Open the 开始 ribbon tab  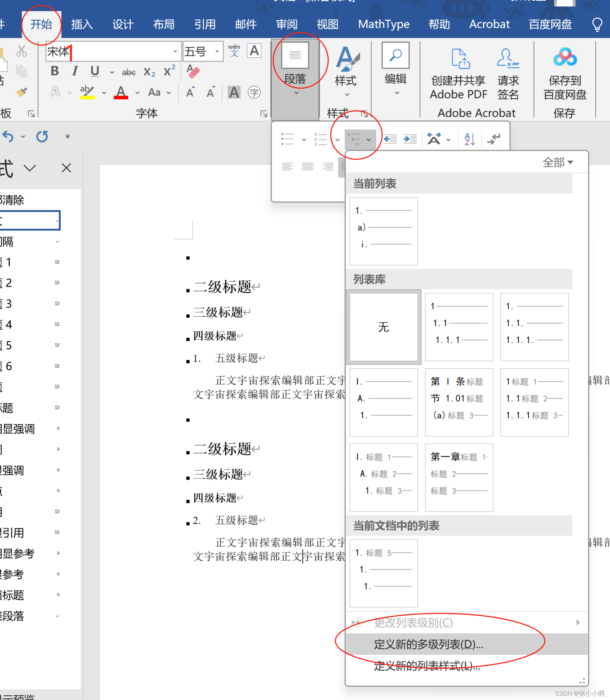(x=41, y=24)
